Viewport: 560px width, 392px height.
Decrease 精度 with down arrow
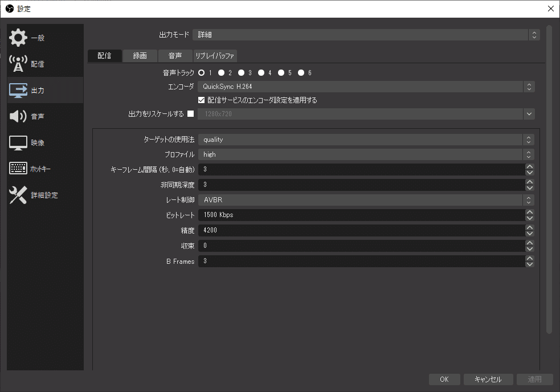[530, 234]
